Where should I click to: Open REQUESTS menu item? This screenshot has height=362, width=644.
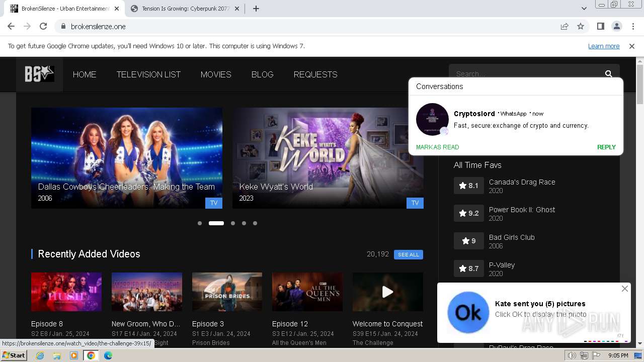315,74
